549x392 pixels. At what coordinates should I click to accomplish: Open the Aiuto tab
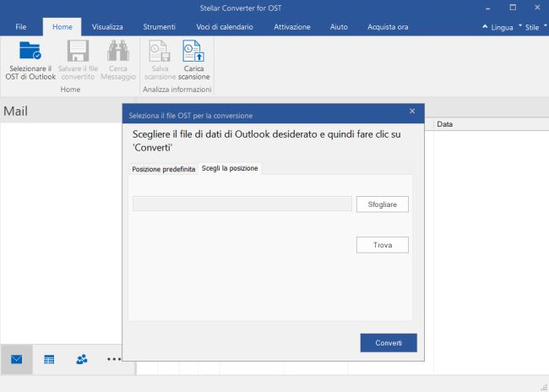click(x=339, y=27)
